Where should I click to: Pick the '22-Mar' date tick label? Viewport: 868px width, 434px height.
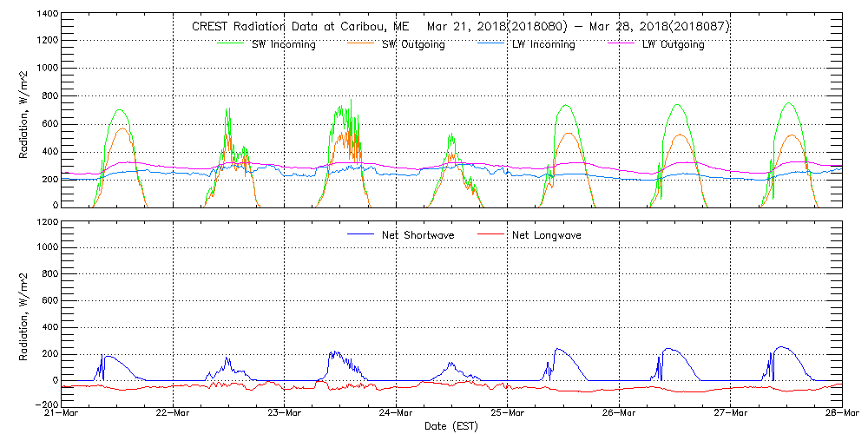click(x=173, y=413)
